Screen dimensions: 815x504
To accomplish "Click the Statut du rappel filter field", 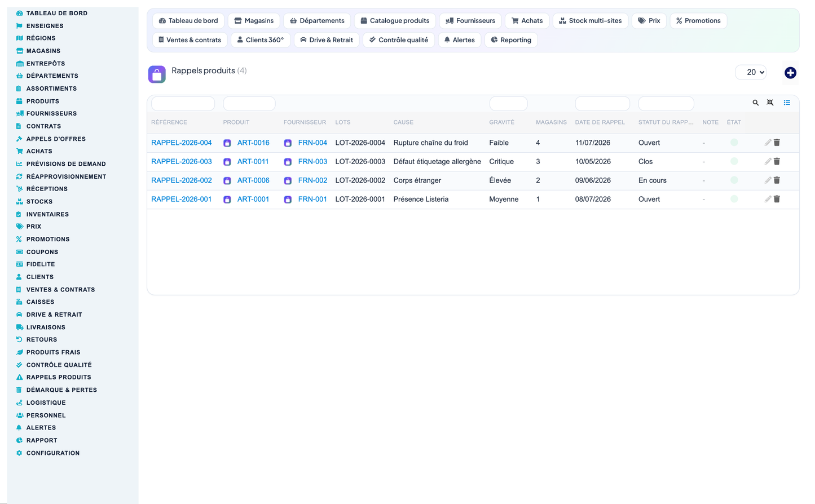I will [x=666, y=104].
